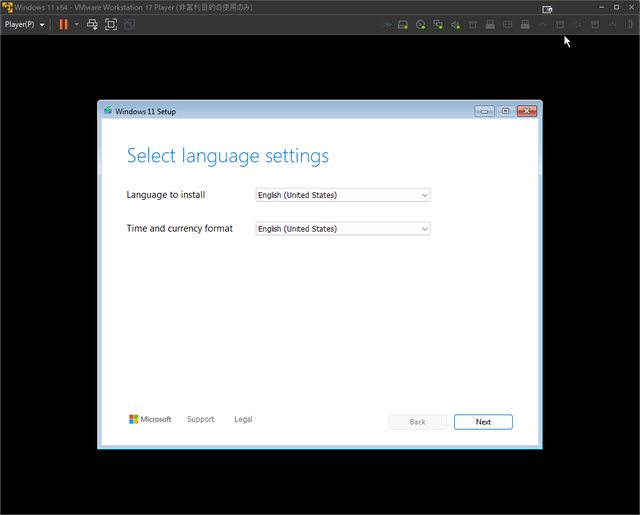Open the Time and currency format dropdown
640x515 pixels.
pos(343,229)
